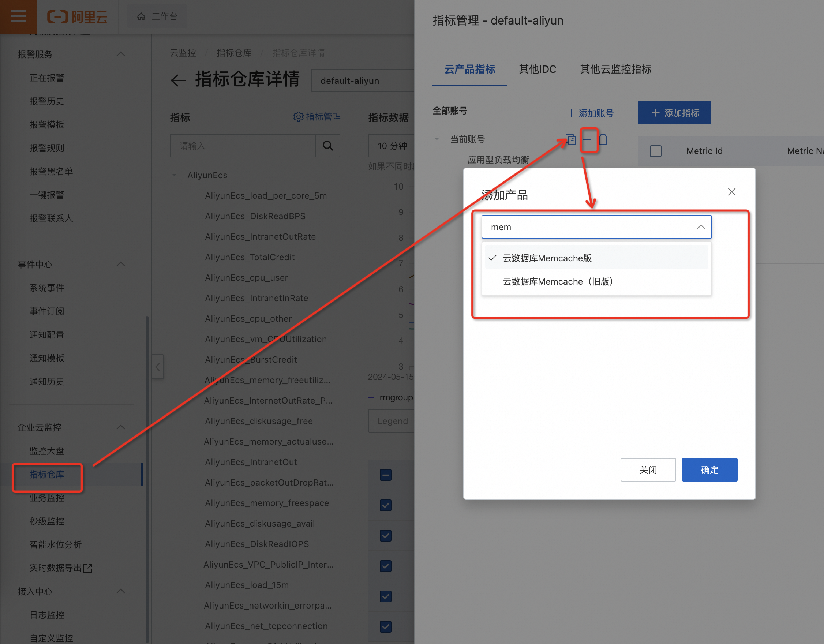Toggle the Metric Id header checkbox
824x644 pixels.
click(655, 151)
